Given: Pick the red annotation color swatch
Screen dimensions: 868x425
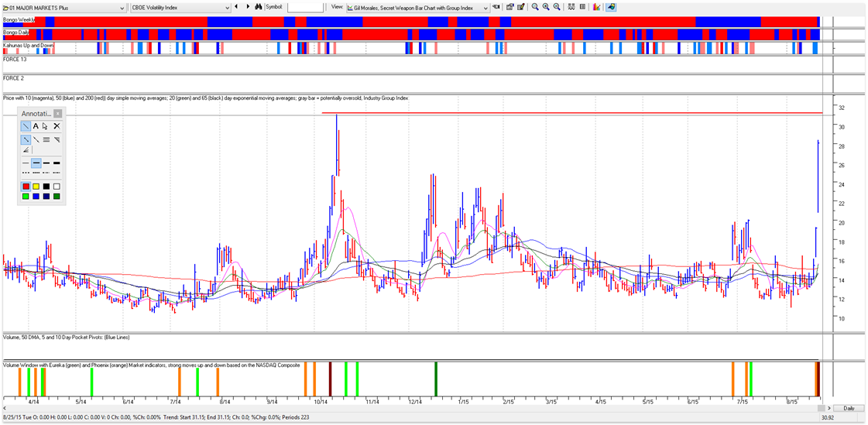Looking at the screenshot, I should [26, 187].
